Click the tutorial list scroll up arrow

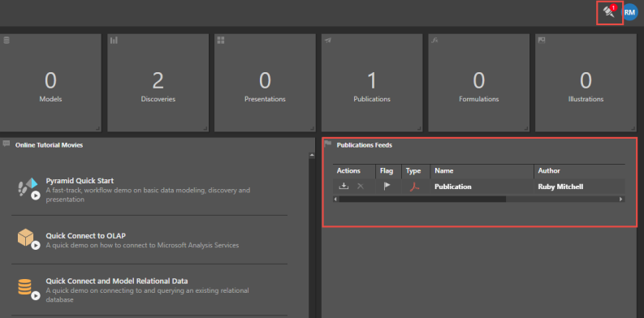point(312,156)
